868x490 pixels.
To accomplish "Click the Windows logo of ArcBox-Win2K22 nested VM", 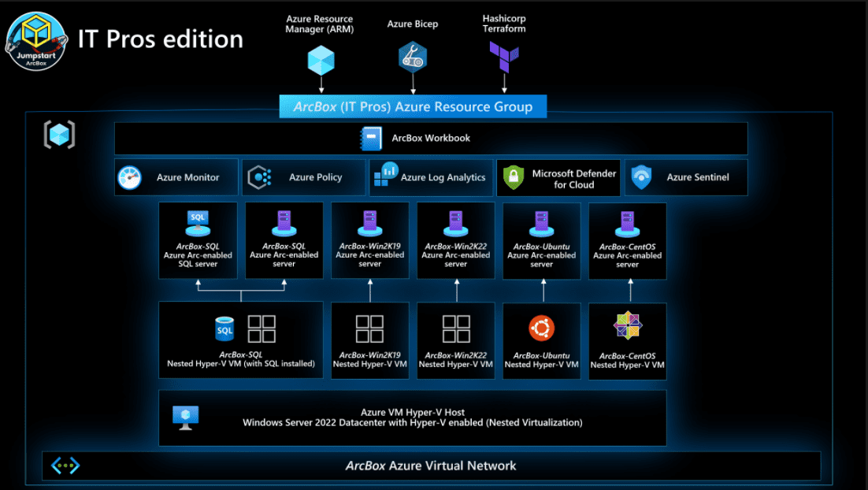I will tap(456, 329).
